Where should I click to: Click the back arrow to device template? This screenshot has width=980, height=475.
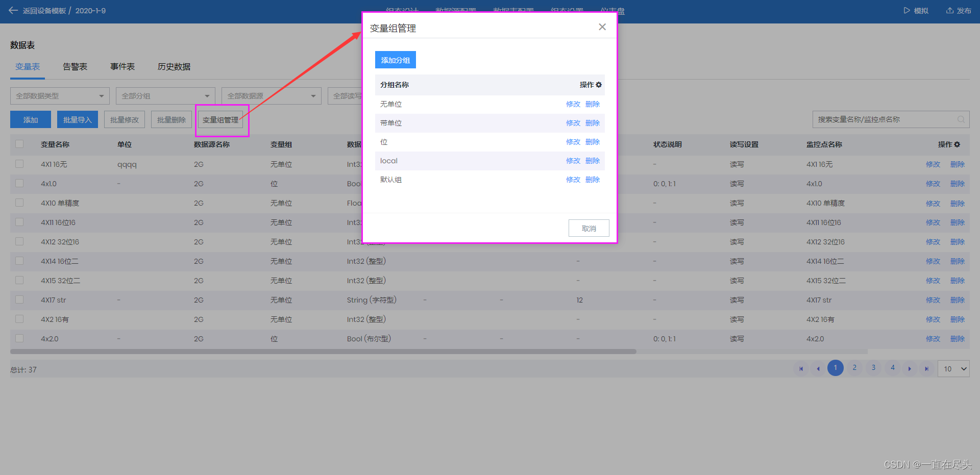click(x=13, y=10)
